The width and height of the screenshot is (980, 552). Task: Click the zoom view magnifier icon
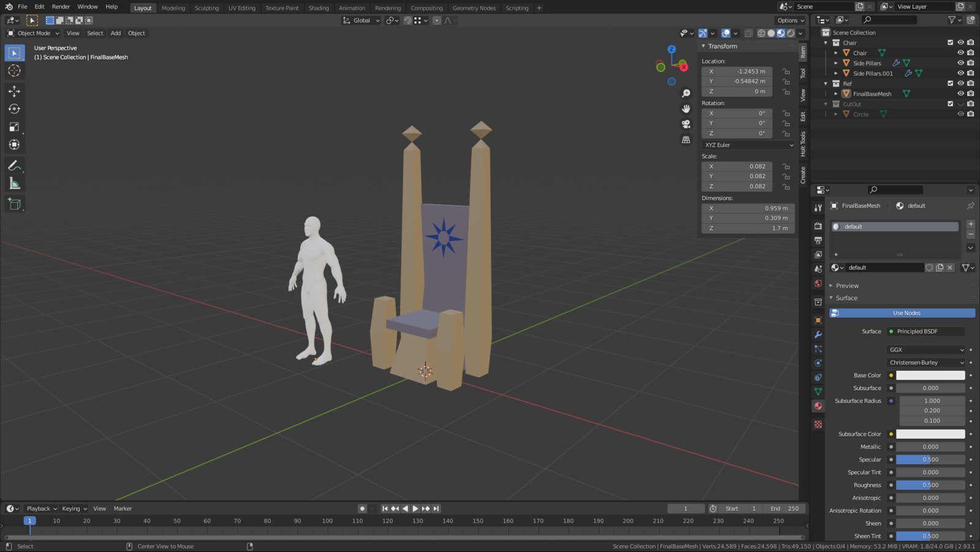point(686,93)
